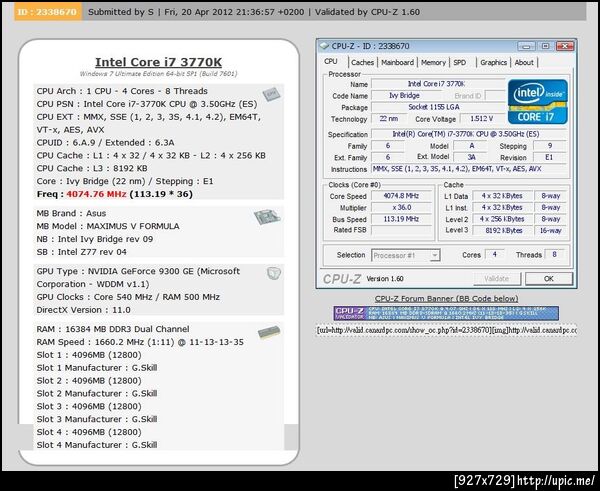This screenshot has height=491, width=600.
Task: Click the Bus Speed value 113.19 MHz
Action: 401,219
